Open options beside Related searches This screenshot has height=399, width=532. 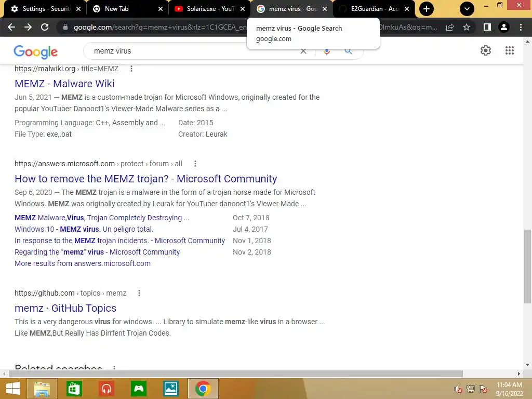click(x=114, y=367)
